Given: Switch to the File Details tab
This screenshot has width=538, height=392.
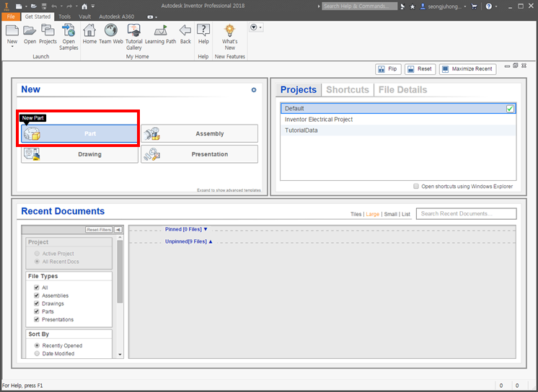Looking at the screenshot, I should point(402,90).
